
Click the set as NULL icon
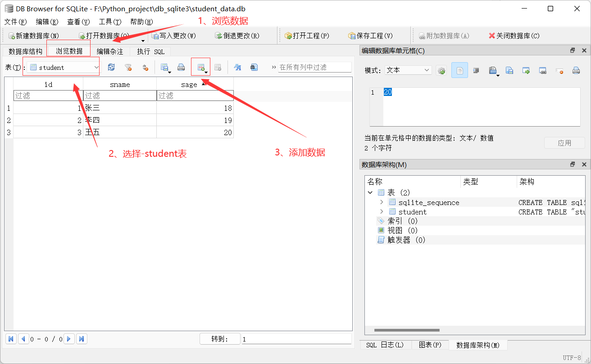(x=559, y=70)
